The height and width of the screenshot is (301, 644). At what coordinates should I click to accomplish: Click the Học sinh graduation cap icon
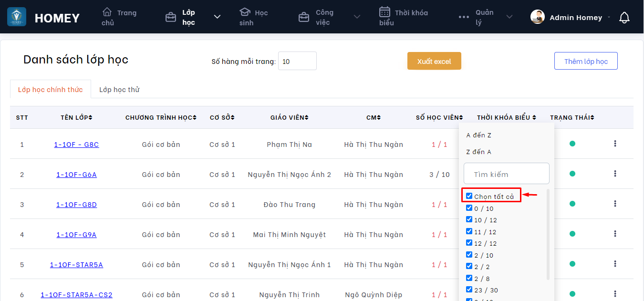coord(245,12)
